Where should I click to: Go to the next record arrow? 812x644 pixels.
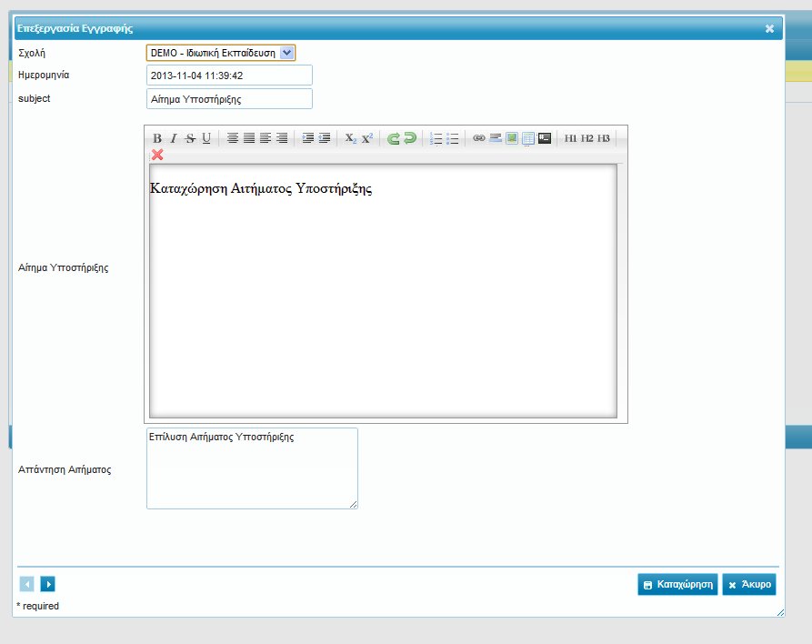[48, 584]
